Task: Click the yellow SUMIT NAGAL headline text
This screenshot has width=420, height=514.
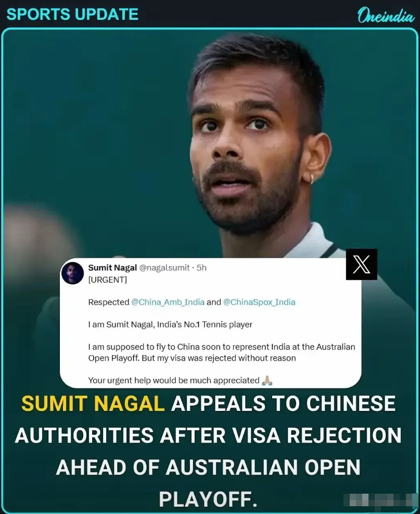Action: 93,403
